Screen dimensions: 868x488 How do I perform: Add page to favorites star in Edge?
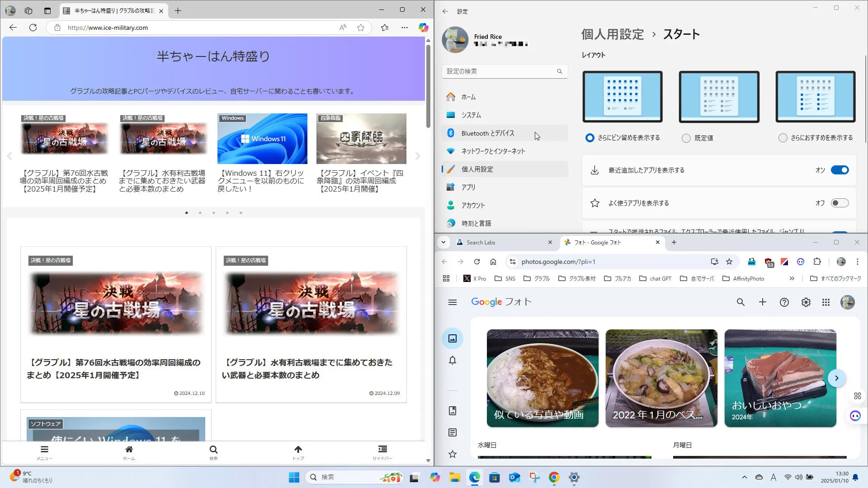(361, 28)
